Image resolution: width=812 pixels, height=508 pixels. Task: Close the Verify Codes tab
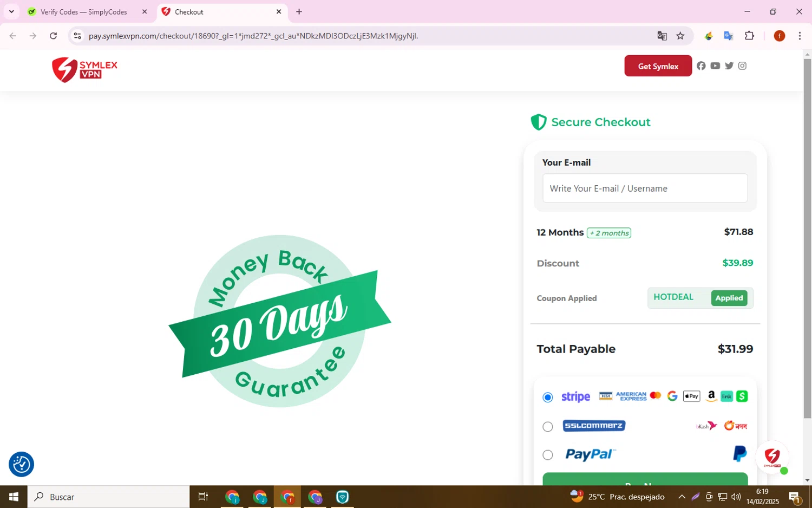click(x=145, y=11)
